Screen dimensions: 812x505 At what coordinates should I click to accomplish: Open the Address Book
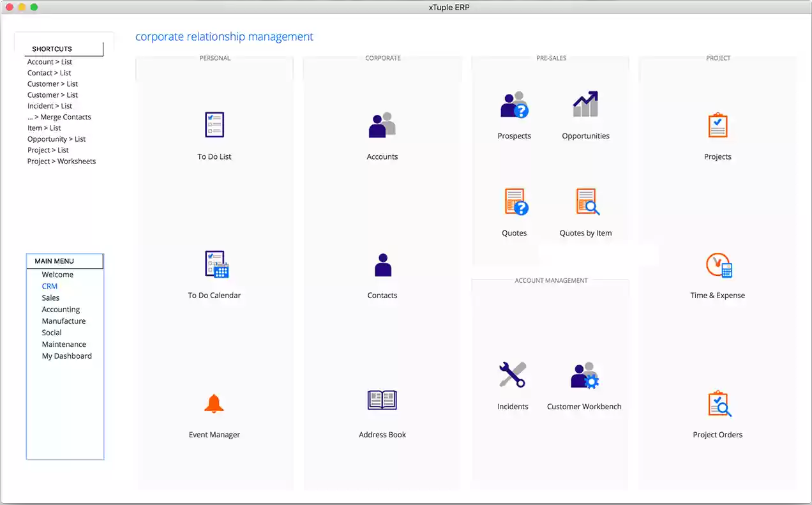382,400
